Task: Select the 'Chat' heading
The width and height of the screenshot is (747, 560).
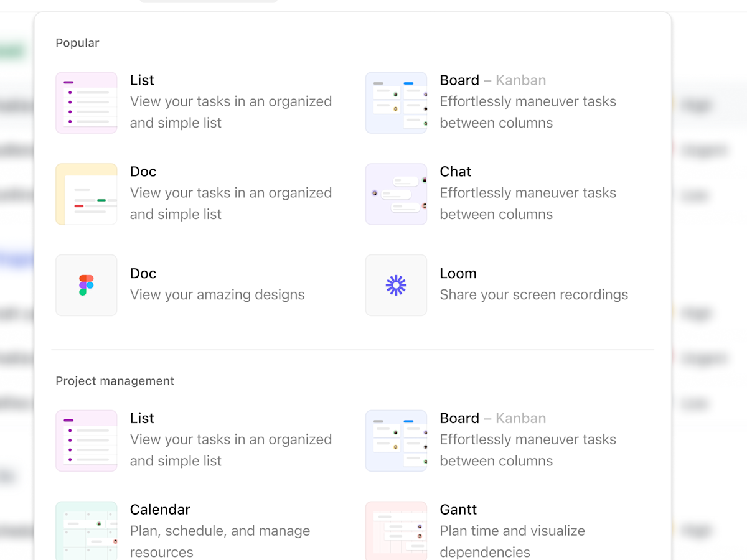Action: pyautogui.click(x=455, y=171)
